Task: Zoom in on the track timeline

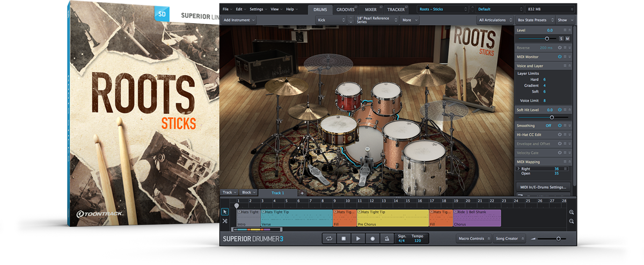Action: pyautogui.click(x=572, y=212)
